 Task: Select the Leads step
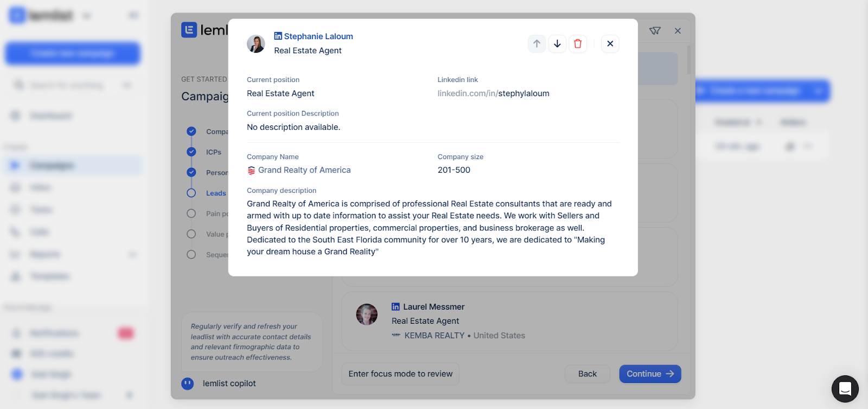pos(216,193)
